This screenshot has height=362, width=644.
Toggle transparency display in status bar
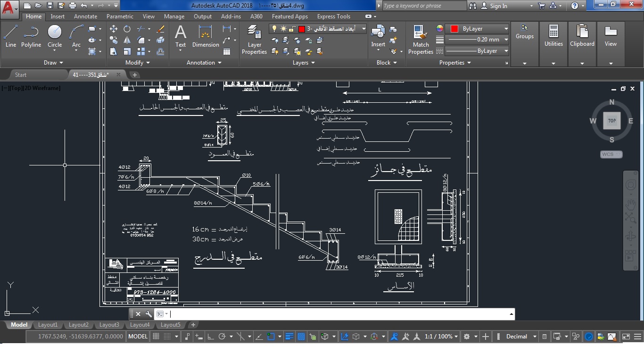tap(301, 337)
